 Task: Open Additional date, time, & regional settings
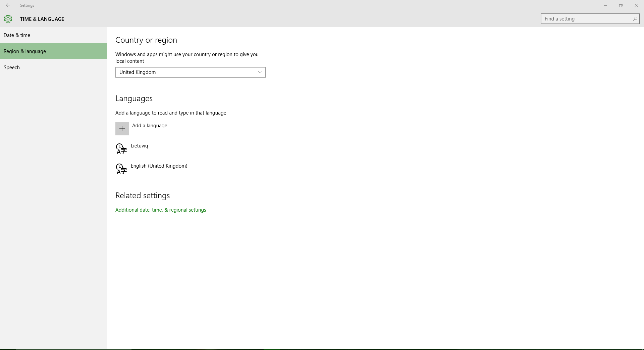161,210
